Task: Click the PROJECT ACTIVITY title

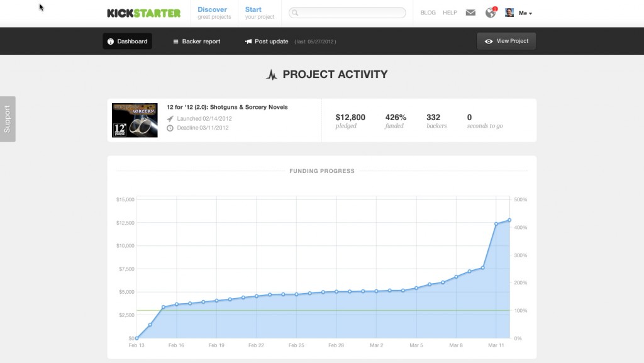Action: [x=335, y=74]
